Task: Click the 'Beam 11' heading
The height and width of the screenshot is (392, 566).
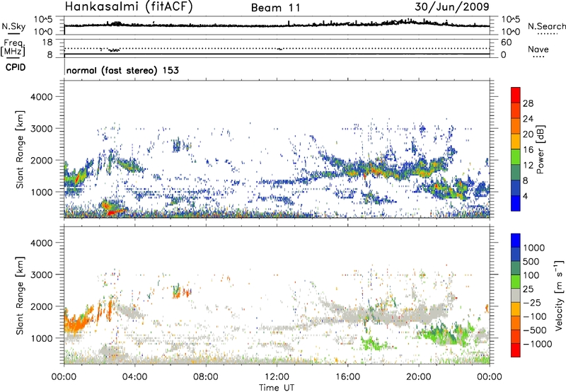Action: click(276, 8)
